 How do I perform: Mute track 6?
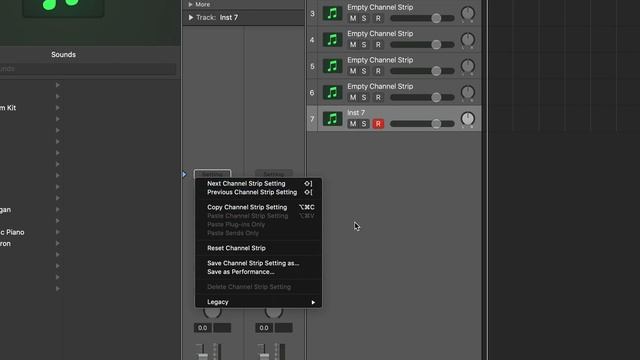click(353, 98)
